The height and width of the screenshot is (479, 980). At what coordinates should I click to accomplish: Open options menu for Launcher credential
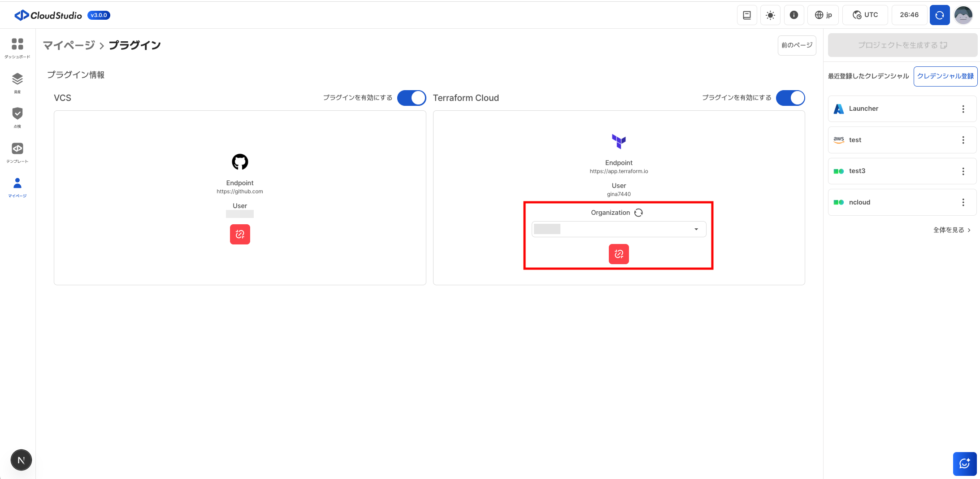click(x=963, y=109)
